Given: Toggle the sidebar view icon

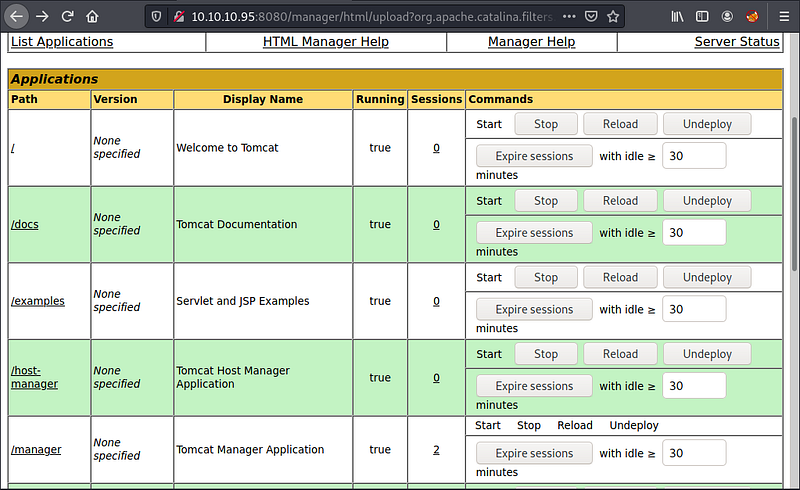Looking at the screenshot, I should 702,17.
